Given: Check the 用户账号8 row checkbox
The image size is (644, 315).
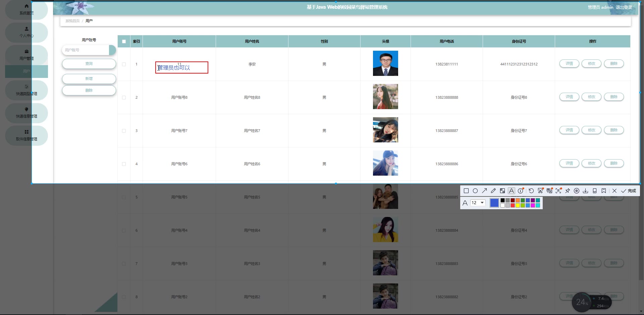Looking at the screenshot, I should coord(124,97).
